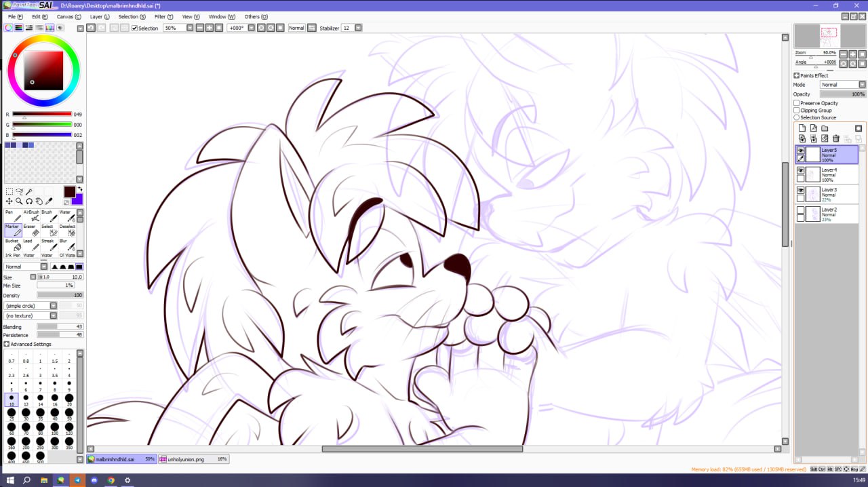The width and height of the screenshot is (868, 487).
Task: Open the Filter menu
Action: click(163, 16)
